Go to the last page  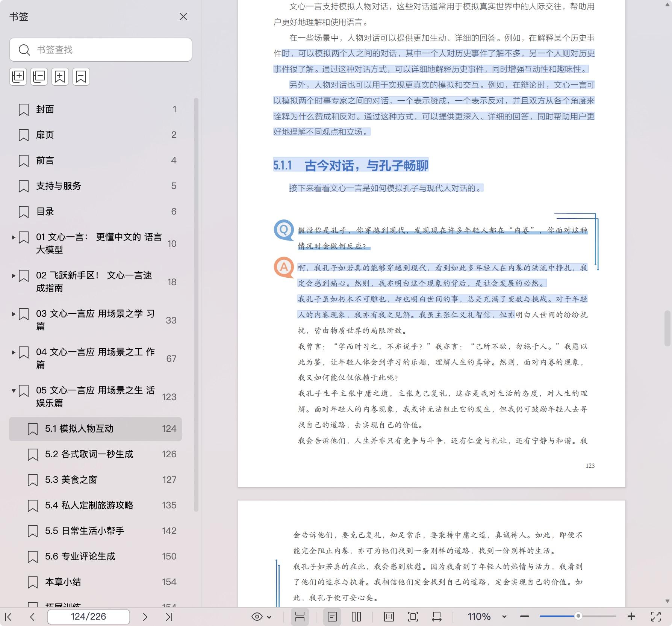[169, 617]
